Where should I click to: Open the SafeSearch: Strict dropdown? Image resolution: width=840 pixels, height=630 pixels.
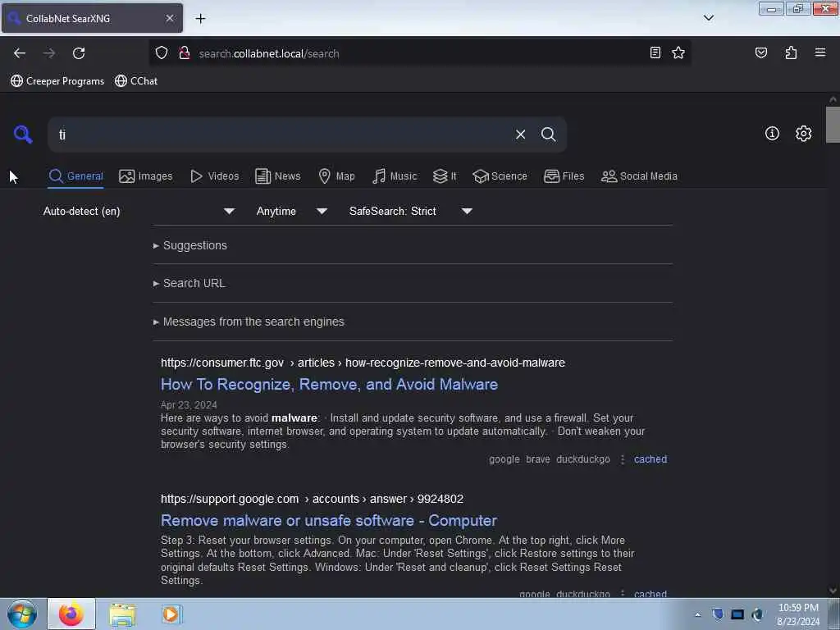pyautogui.click(x=410, y=211)
